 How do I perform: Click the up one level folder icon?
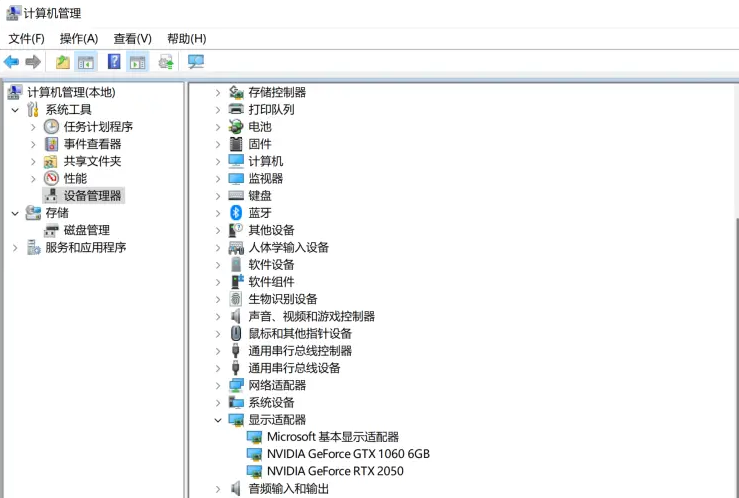click(x=63, y=62)
